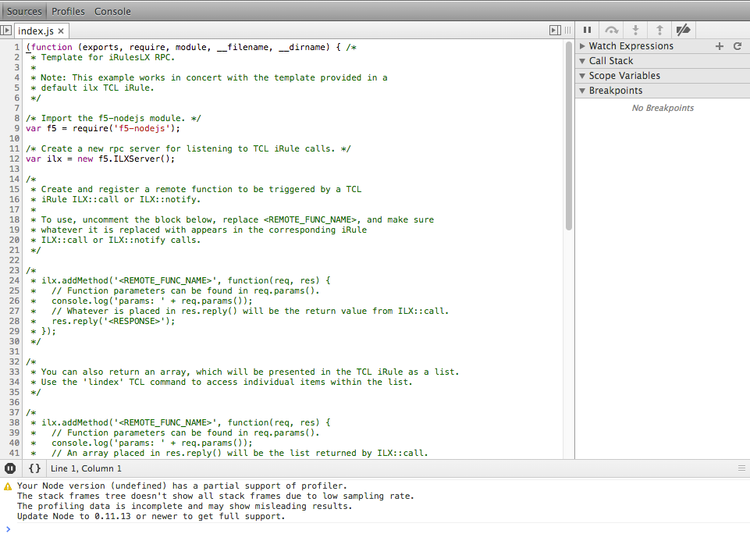The width and height of the screenshot is (750, 538).
Task: Pretty print code with curly braces icon
Action: (x=34, y=468)
